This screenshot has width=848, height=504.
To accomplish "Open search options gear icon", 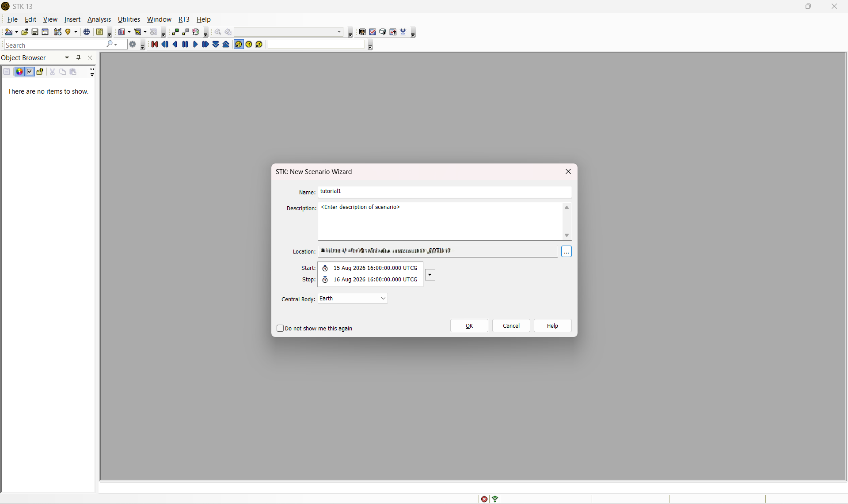I will pyautogui.click(x=132, y=45).
